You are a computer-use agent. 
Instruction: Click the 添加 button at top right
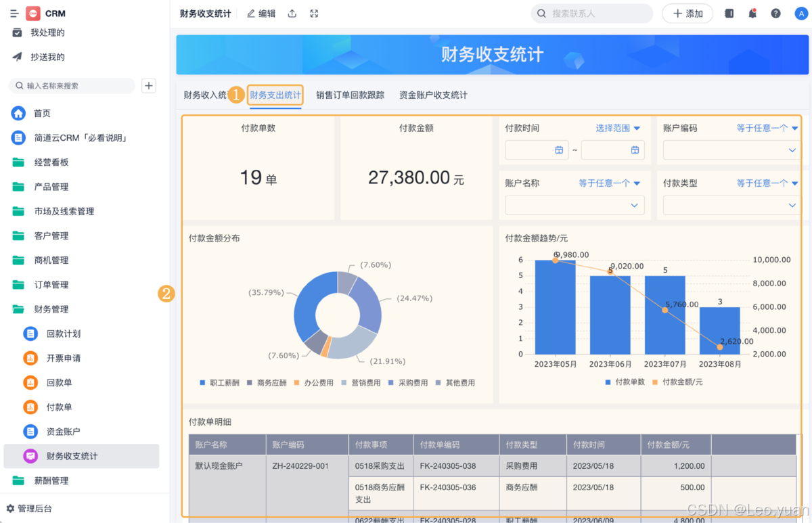(687, 13)
